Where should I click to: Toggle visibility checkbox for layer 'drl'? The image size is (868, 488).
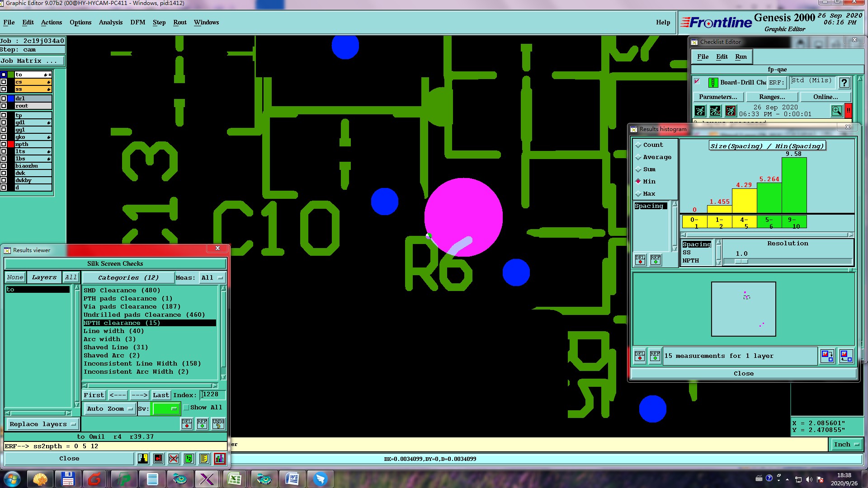coord(4,99)
